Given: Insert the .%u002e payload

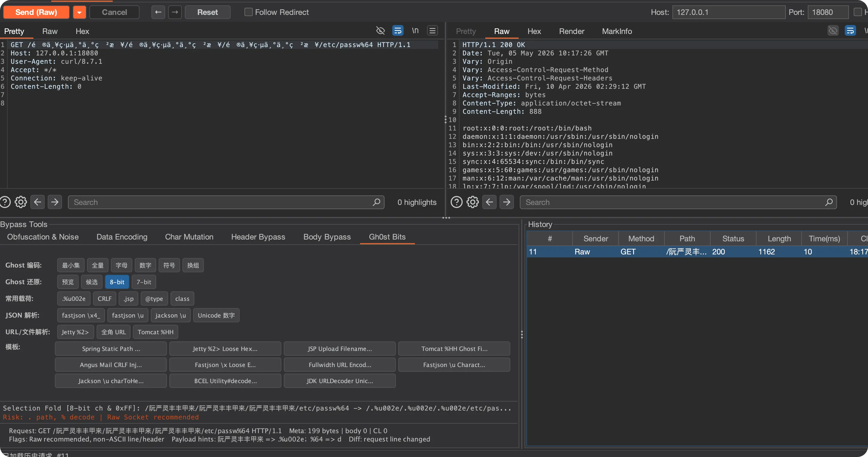Looking at the screenshot, I should coord(74,299).
